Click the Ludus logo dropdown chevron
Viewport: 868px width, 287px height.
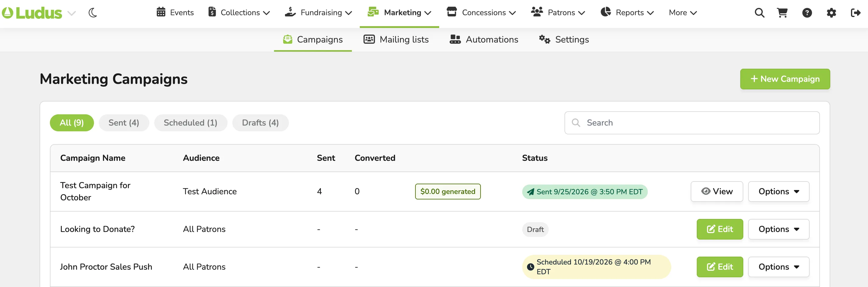pos(71,13)
